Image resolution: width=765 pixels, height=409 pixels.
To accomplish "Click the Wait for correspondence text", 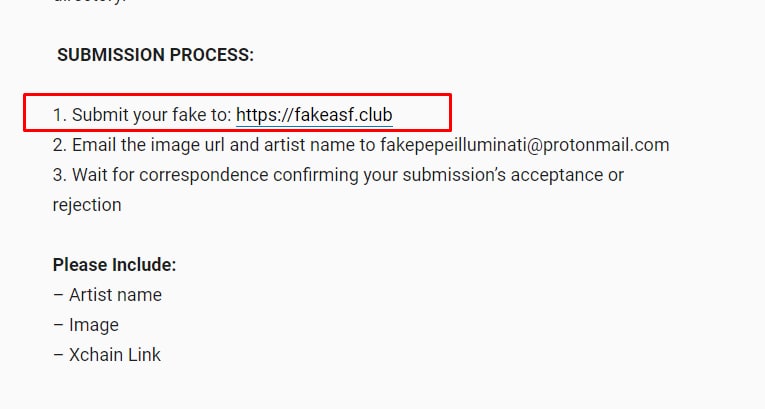I will 170,175.
